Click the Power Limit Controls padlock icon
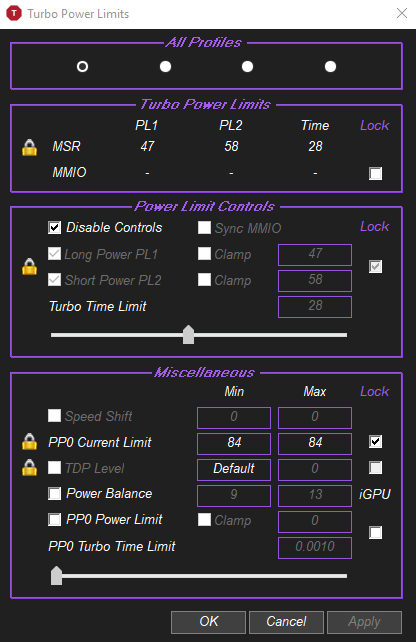The width and height of the screenshot is (416, 642). coord(29,266)
